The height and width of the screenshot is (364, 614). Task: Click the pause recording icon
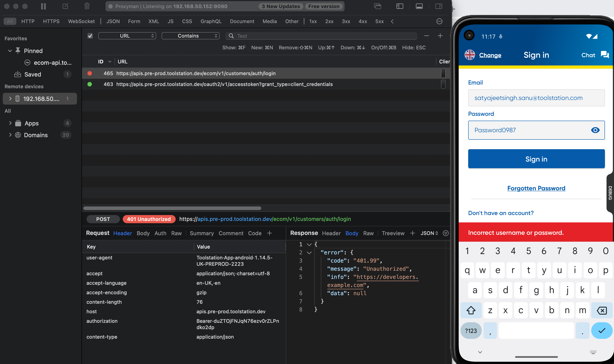(x=43, y=6)
